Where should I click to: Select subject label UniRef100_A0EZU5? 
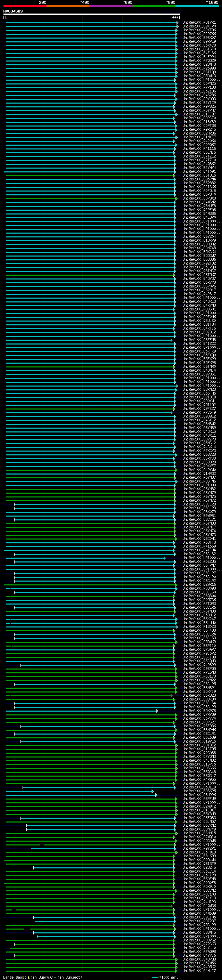(x=199, y=561)
